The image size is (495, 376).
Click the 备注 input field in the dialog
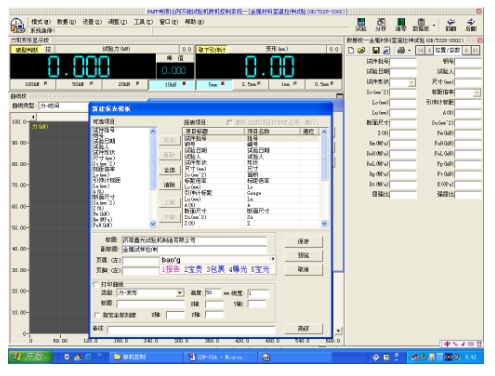(x=191, y=330)
